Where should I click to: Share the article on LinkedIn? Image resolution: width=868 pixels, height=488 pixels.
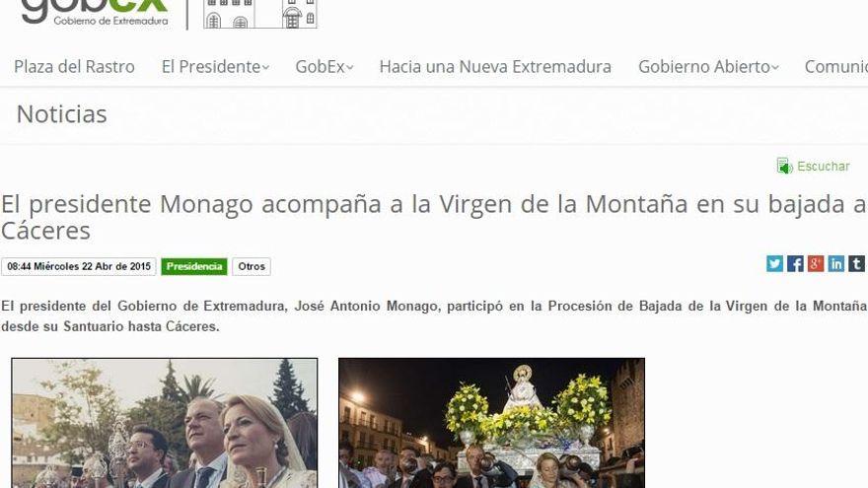[x=836, y=263]
